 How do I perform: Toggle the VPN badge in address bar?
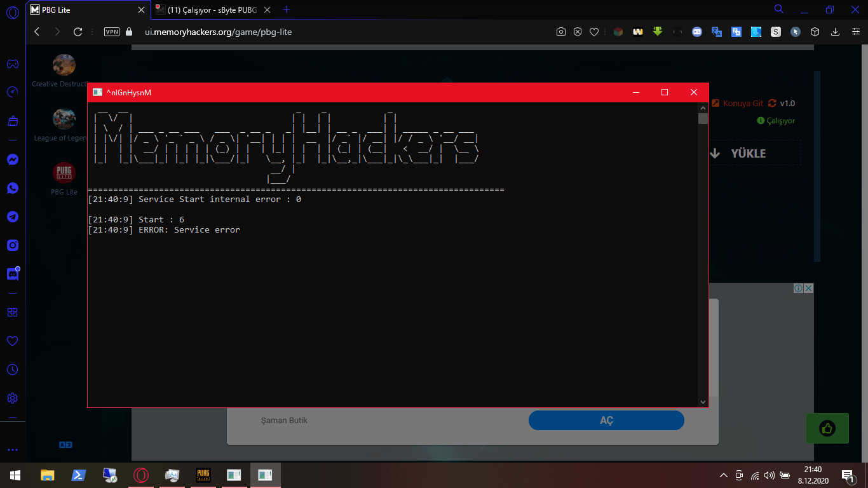[112, 32]
